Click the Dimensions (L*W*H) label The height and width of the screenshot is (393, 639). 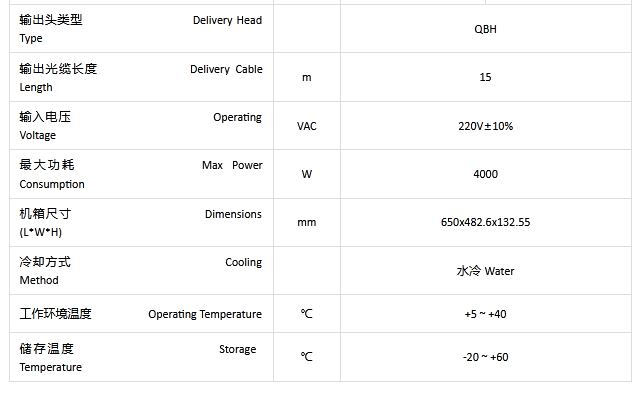pyautogui.click(x=141, y=222)
